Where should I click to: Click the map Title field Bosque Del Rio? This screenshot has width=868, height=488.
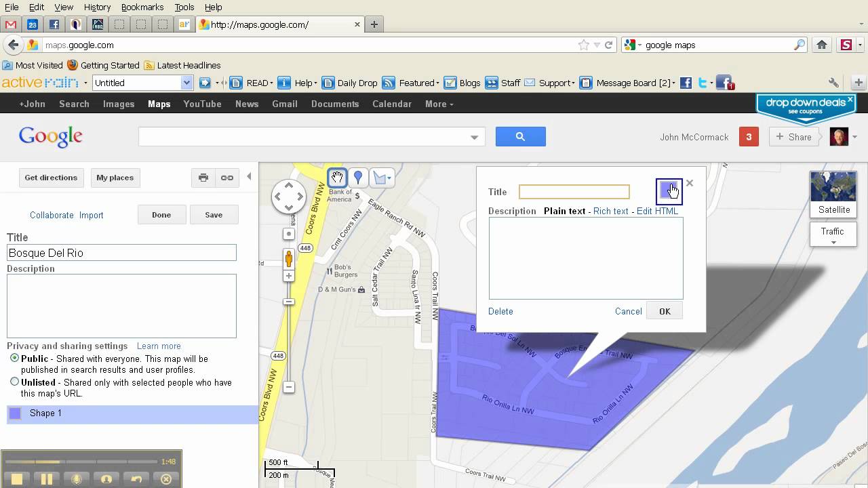point(121,253)
